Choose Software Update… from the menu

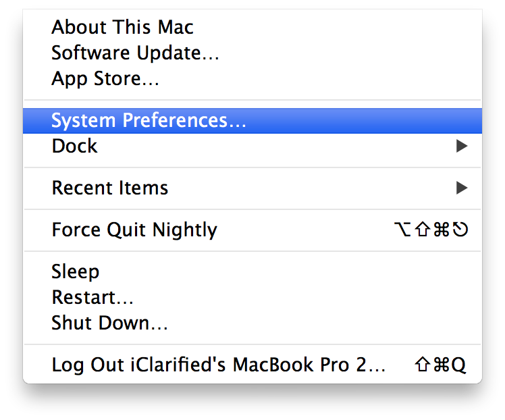(135, 53)
